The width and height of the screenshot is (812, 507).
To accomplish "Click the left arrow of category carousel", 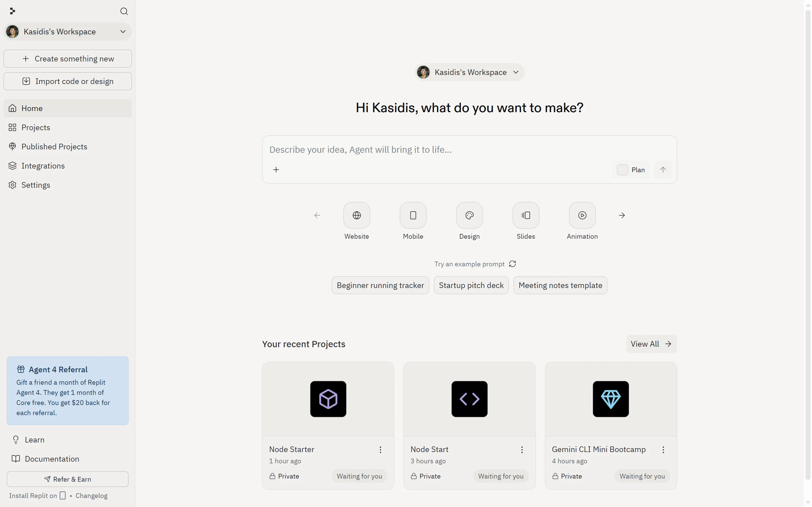I will click(x=317, y=215).
